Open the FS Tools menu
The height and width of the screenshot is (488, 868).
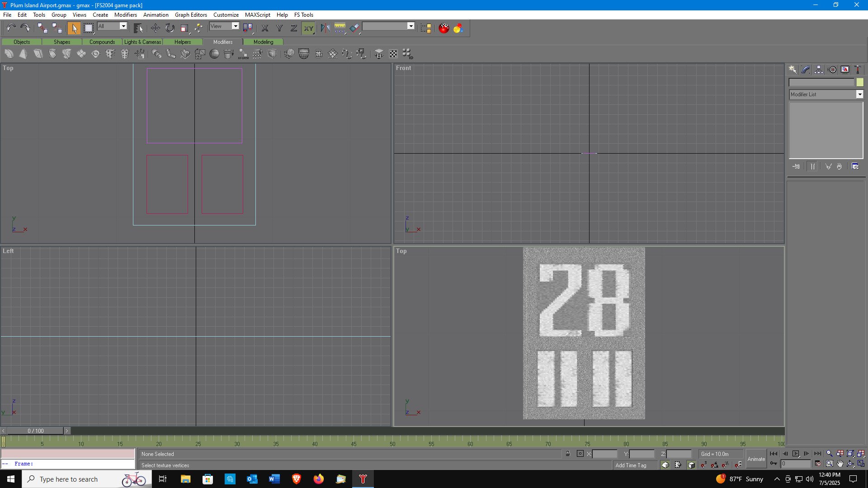(x=303, y=14)
